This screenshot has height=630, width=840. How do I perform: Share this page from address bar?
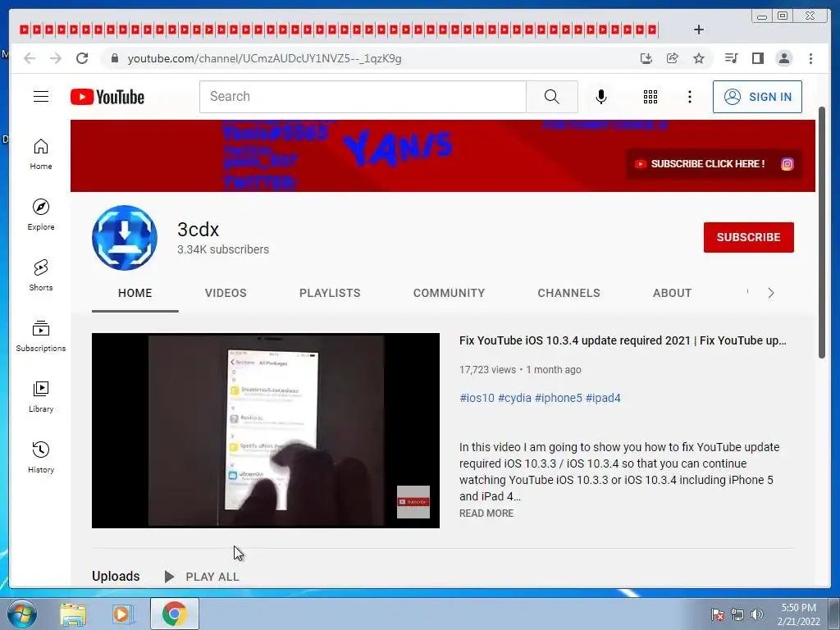tap(673, 58)
